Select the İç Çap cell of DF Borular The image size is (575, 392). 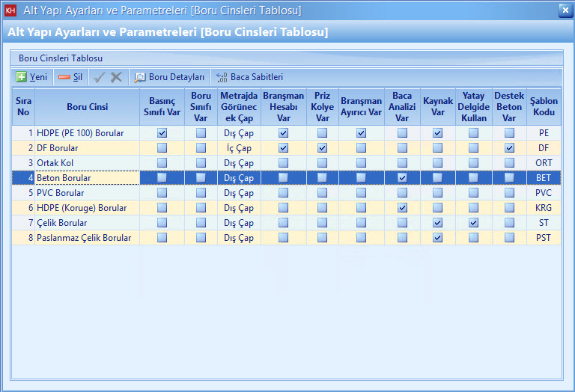point(238,148)
